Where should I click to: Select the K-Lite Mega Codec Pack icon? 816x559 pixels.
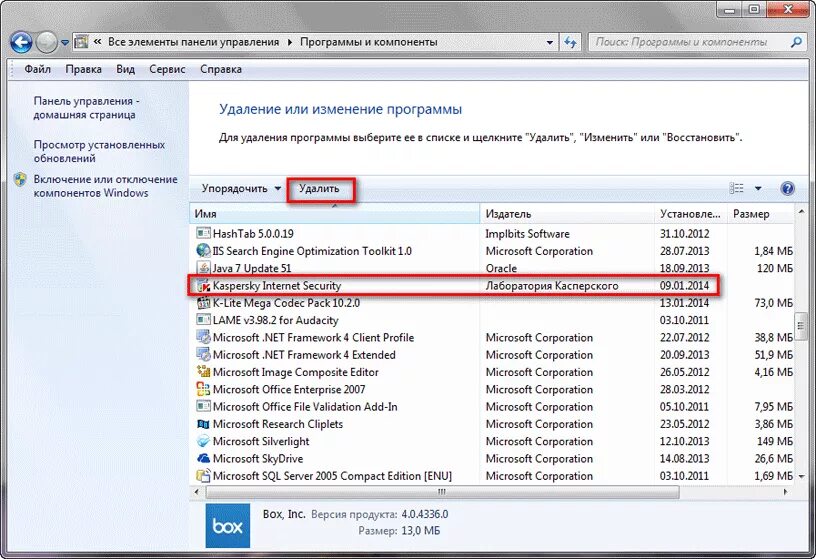coord(203,303)
